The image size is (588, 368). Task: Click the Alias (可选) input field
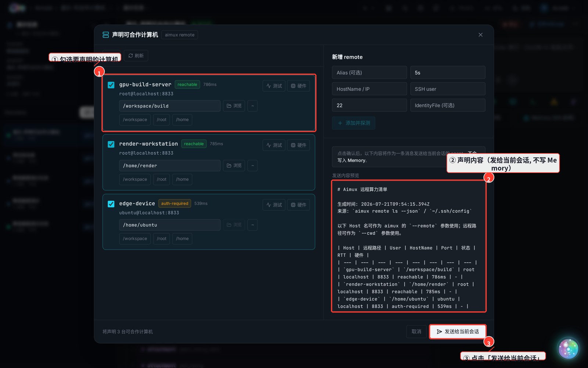(369, 72)
